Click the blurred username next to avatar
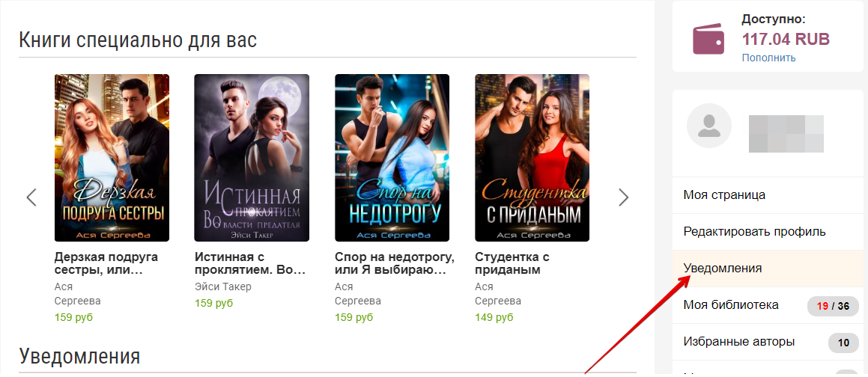Screen dimensions: 868x377 coord(786,134)
